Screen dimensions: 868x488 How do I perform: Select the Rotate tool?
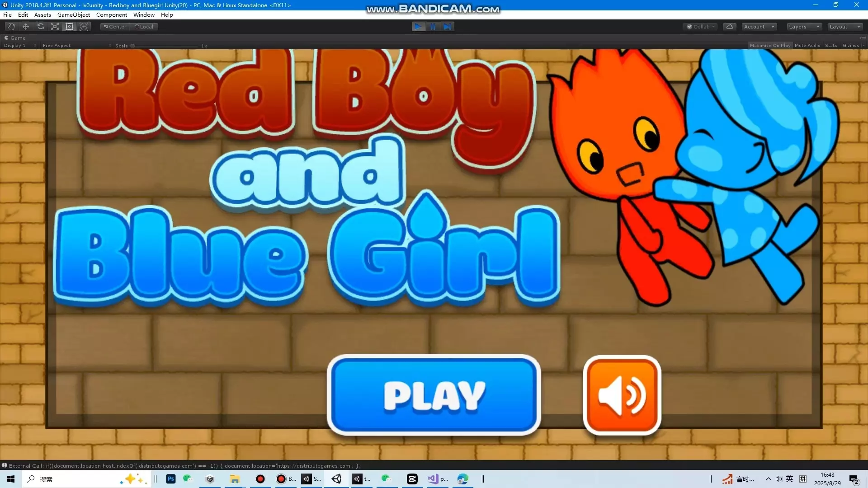(40, 27)
